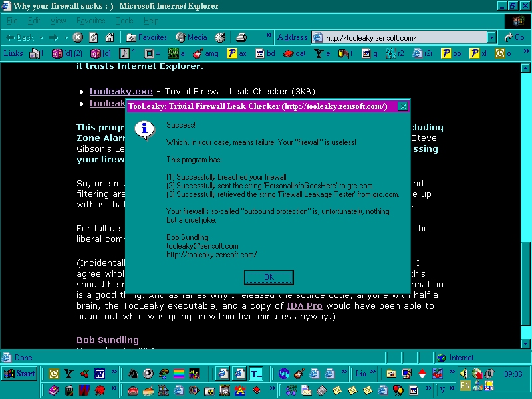Open the 'pp' link shortcut

coord(451,53)
